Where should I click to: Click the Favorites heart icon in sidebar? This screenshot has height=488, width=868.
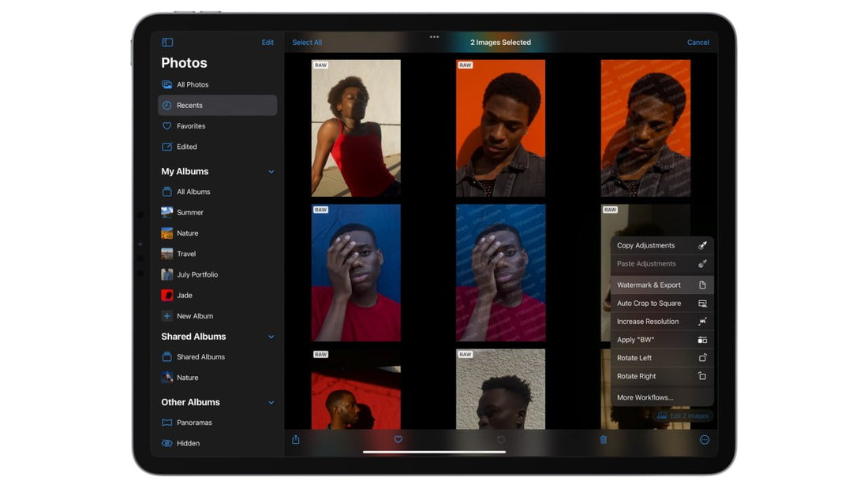pos(166,126)
